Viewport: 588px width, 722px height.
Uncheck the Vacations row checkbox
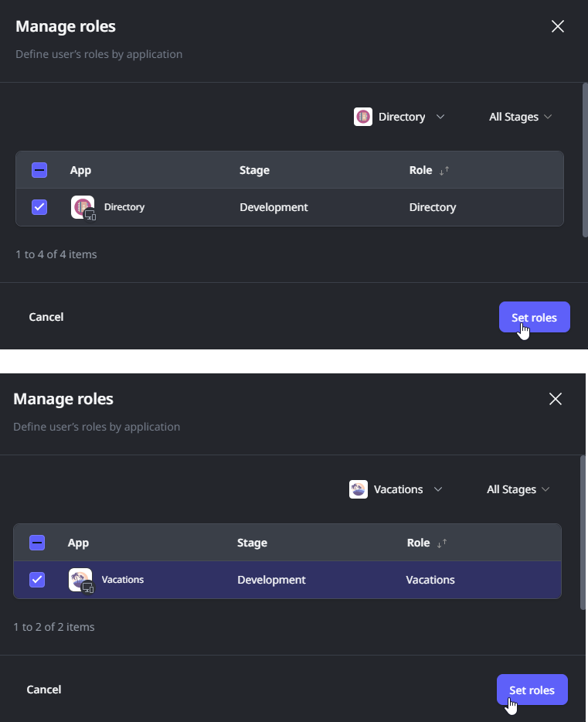[x=37, y=580]
